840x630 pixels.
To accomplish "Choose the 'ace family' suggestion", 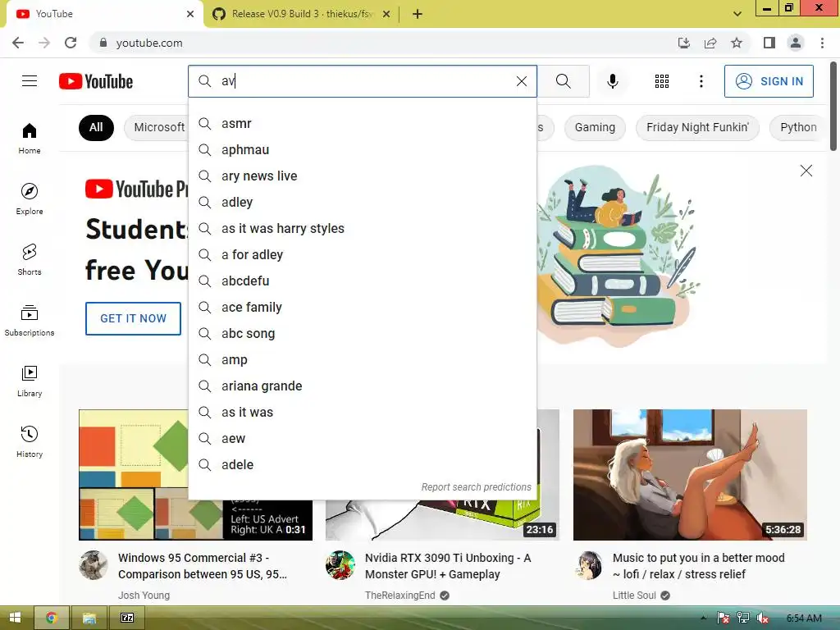I will [x=363, y=308].
